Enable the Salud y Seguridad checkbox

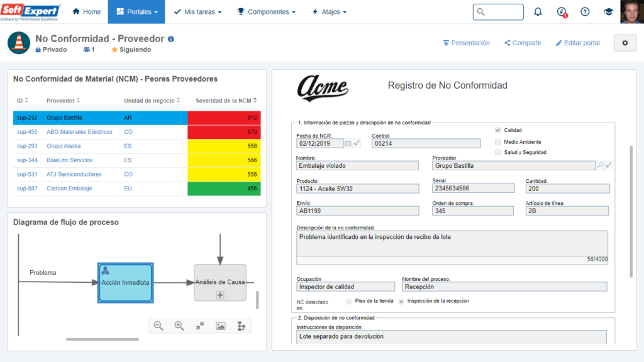(x=498, y=152)
